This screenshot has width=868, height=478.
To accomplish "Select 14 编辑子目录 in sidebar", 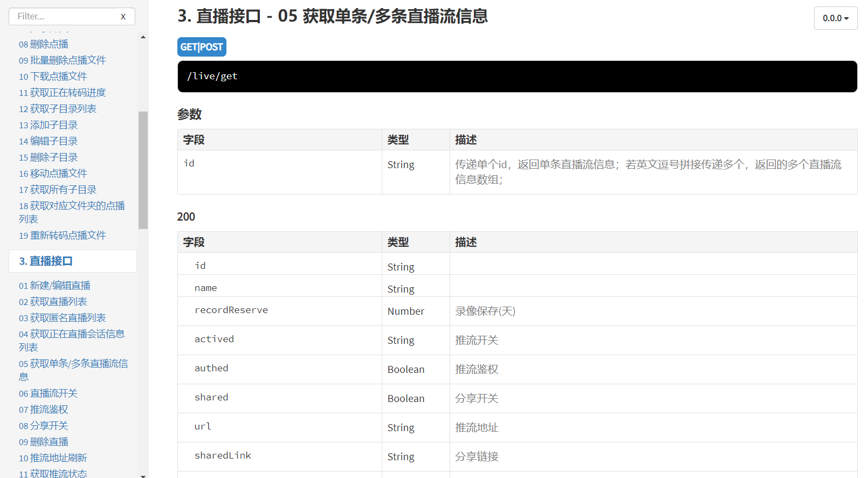I will 48,141.
